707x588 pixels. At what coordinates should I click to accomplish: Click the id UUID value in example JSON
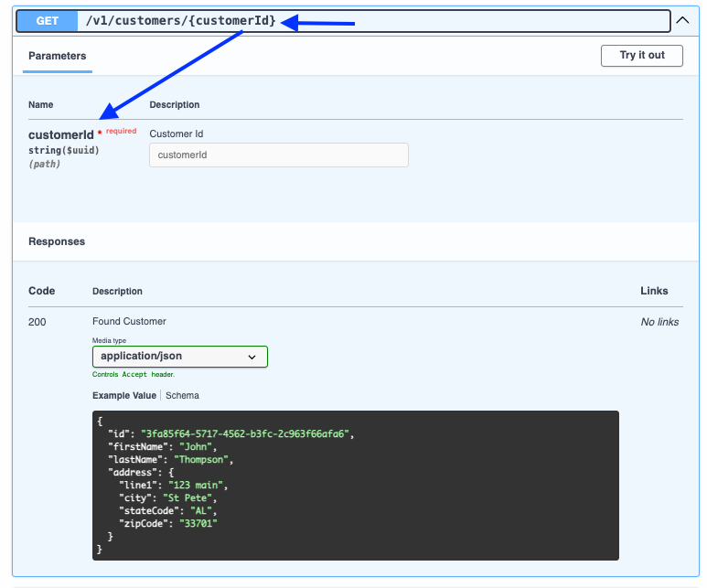[x=246, y=433]
